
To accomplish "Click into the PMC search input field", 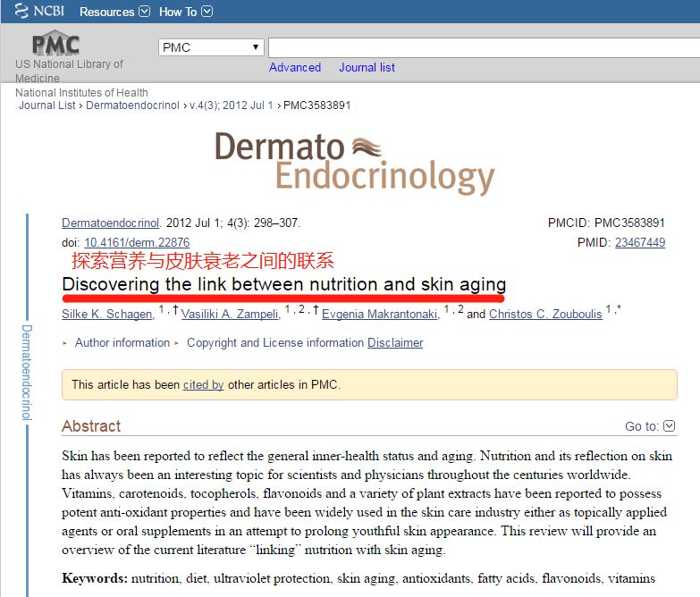I will 484,47.
